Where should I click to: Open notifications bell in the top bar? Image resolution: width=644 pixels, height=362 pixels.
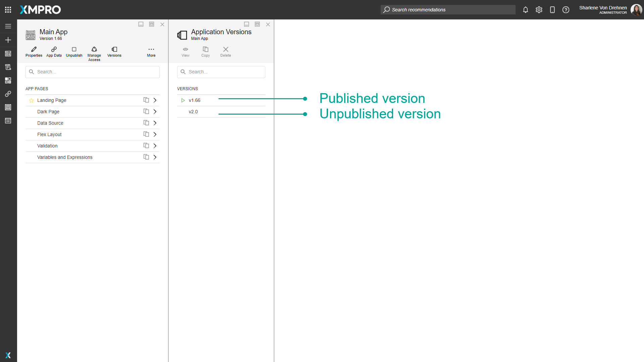tap(525, 10)
